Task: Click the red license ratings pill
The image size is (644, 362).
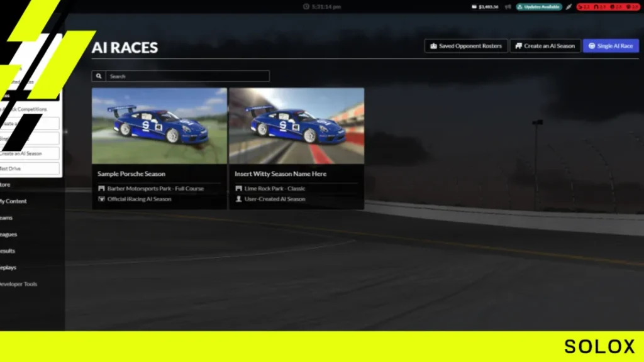Action: (x=608, y=6)
